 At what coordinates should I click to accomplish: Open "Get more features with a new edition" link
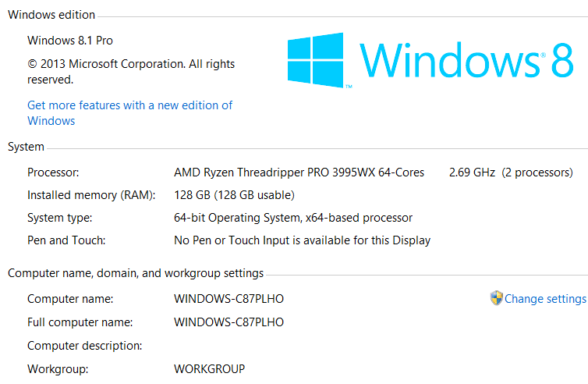coord(129,113)
